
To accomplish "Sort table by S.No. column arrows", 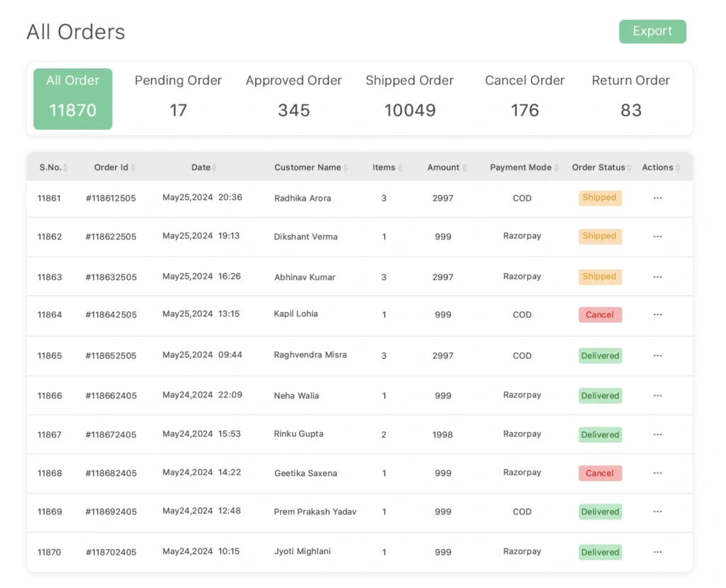I will [65, 168].
